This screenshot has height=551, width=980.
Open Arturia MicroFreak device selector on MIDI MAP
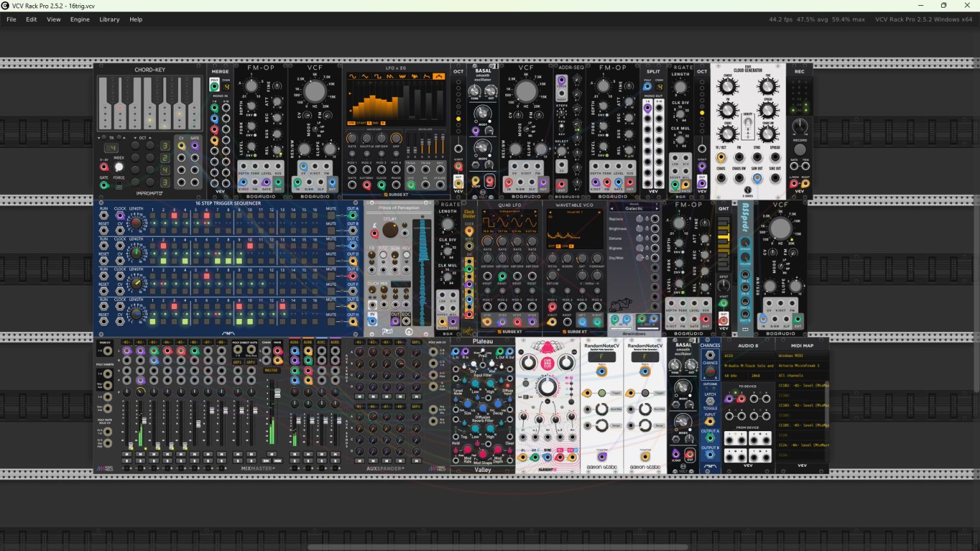click(802, 366)
